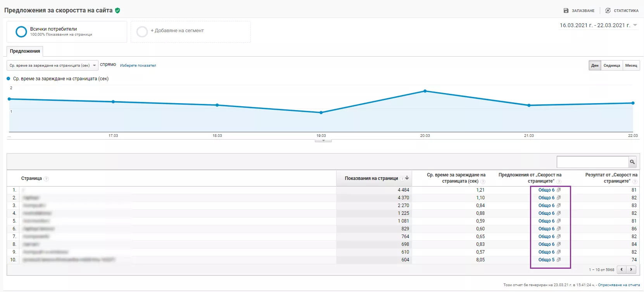644x292 pixels.
Task: Open the Ср. време за зареждане metric dropdown
Action: click(x=52, y=66)
